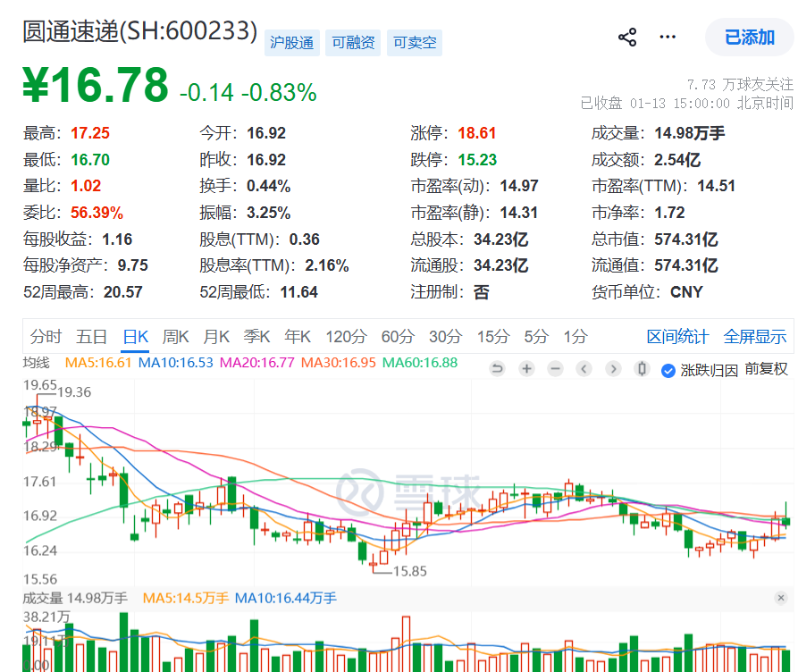
Task: Switch to the 周K chart tab
Action: tap(175, 337)
